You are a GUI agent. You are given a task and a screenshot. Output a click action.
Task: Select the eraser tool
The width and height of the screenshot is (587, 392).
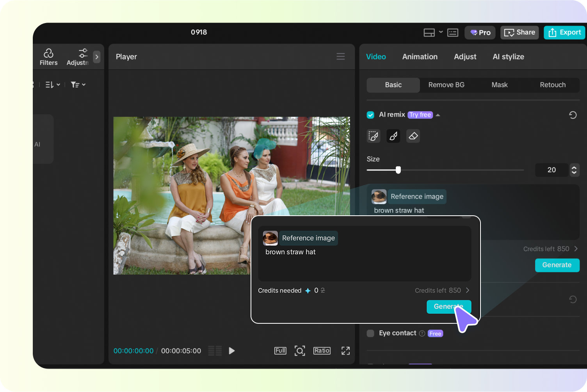tap(413, 136)
